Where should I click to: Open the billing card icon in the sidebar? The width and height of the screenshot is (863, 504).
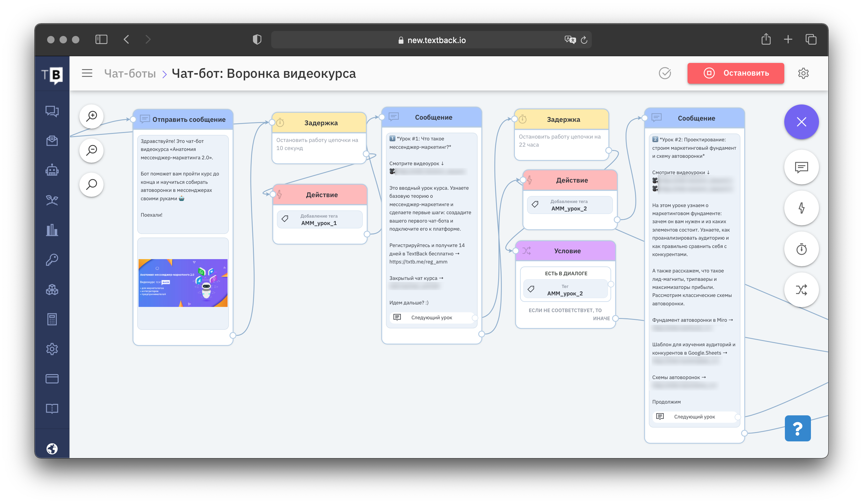pyautogui.click(x=52, y=379)
